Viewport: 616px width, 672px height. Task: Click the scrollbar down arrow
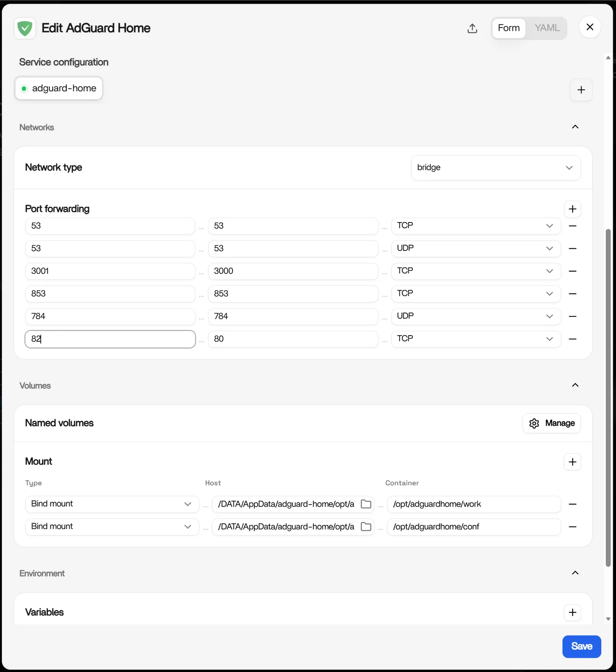pyautogui.click(x=608, y=619)
